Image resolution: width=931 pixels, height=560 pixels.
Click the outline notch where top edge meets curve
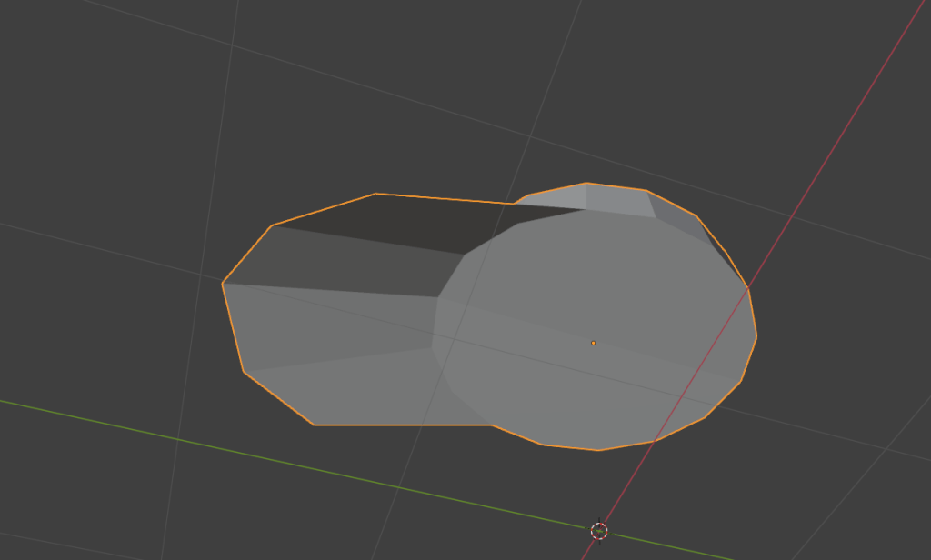515,204
